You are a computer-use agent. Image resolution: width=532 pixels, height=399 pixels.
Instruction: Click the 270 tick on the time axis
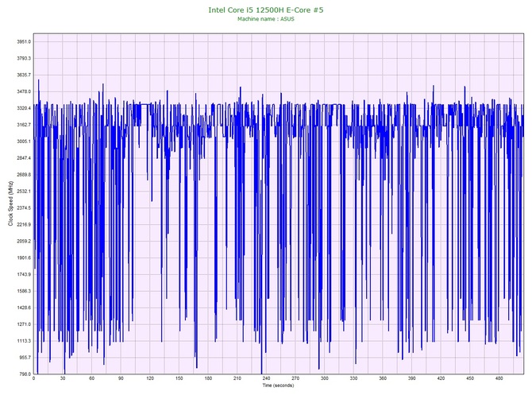click(x=295, y=378)
